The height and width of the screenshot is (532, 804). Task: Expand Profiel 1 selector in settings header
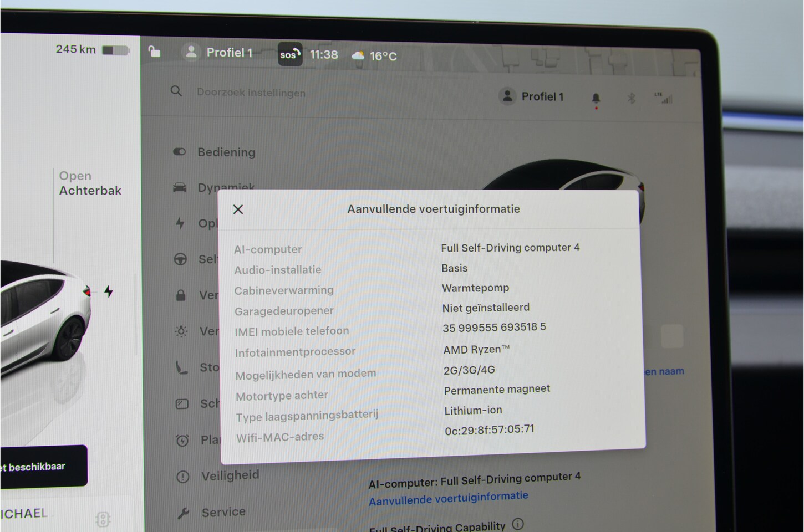pos(531,96)
